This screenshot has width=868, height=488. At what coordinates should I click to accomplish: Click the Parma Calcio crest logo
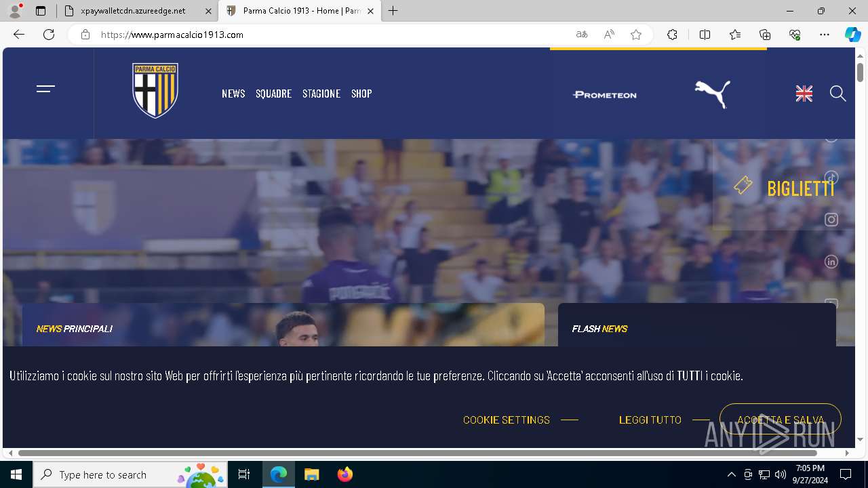[x=155, y=91]
